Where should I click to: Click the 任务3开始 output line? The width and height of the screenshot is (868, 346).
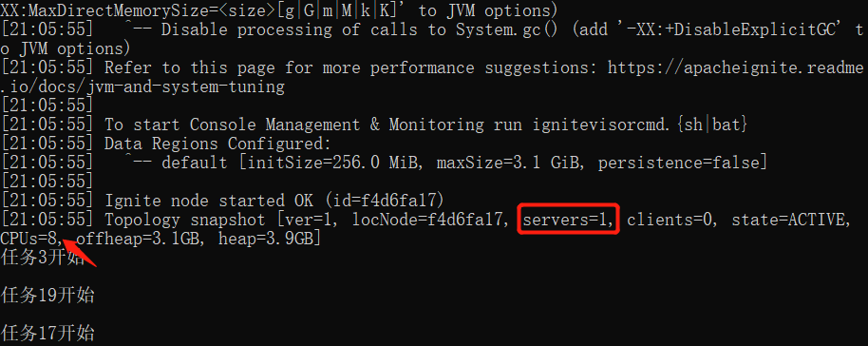pos(43,258)
